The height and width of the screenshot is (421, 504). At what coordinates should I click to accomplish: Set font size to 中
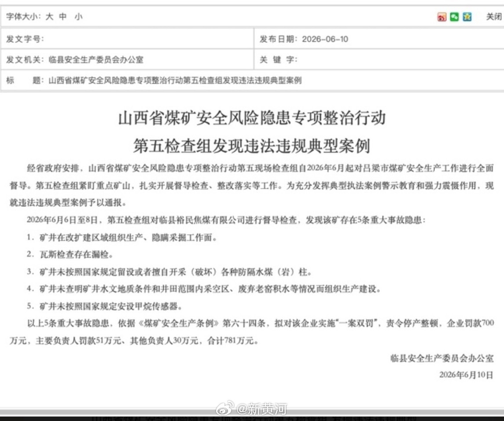tap(63, 17)
